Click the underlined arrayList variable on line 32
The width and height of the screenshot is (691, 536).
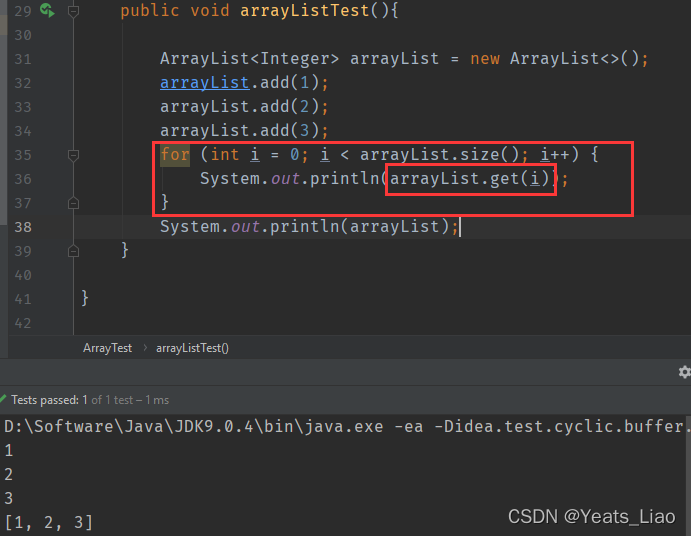point(204,83)
